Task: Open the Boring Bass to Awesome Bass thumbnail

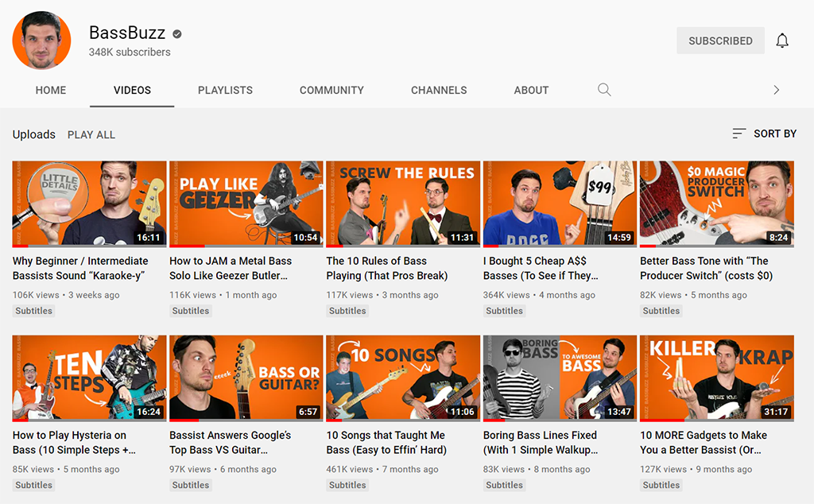Action: pos(560,378)
